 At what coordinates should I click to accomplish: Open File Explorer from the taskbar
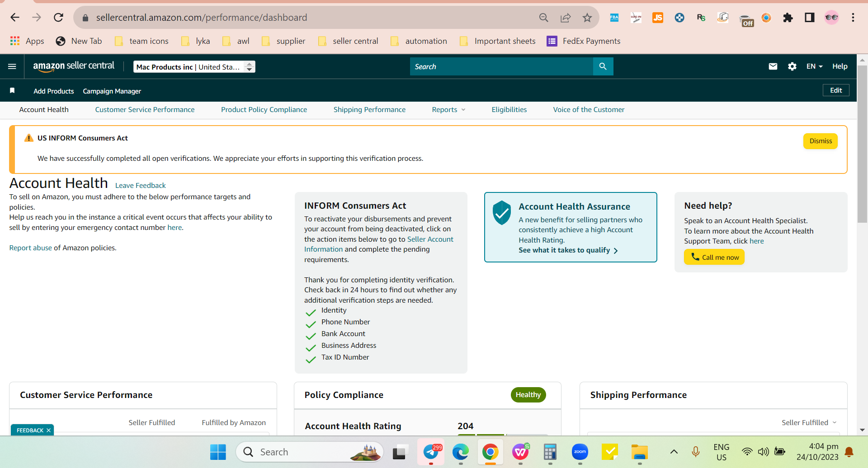[x=640, y=452]
